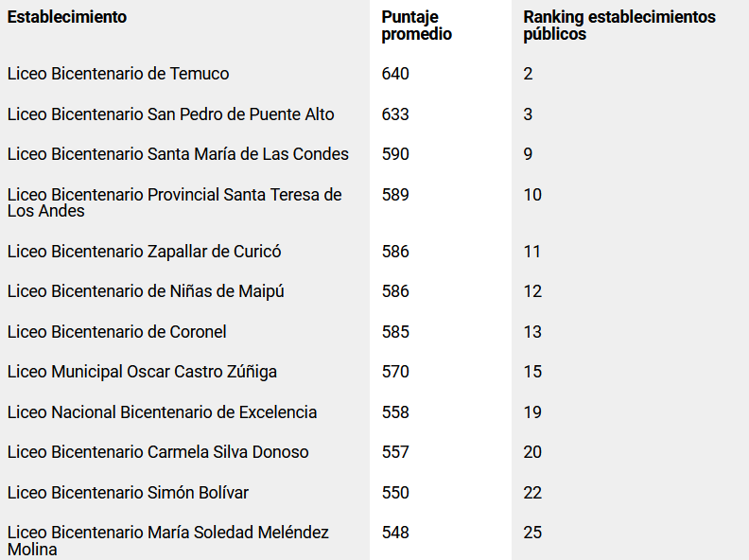The width and height of the screenshot is (749, 560).
Task: Select Liceo Bicentenario de Niñas de Maipú
Action: (146, 291)
